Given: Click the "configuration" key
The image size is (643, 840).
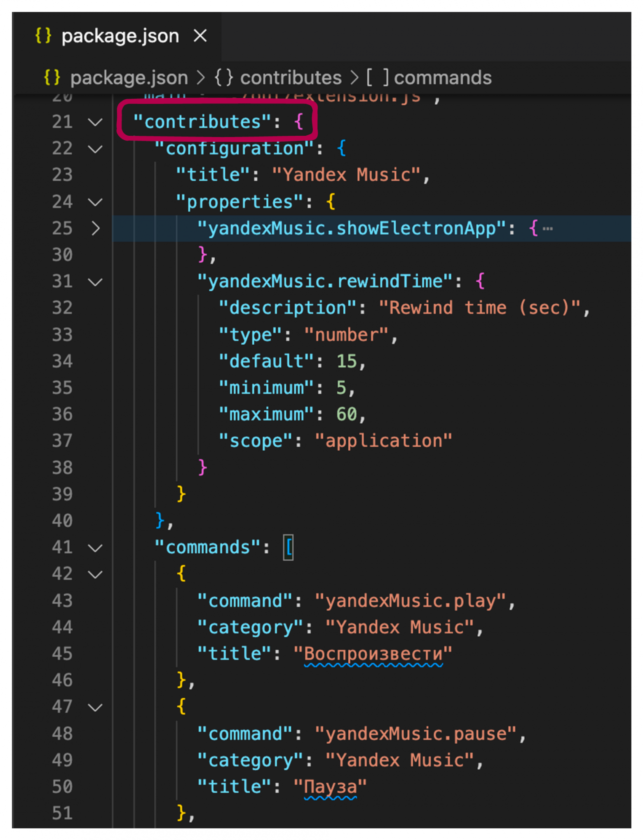Looking at the screenshot, I should click(x=234, y=148).
